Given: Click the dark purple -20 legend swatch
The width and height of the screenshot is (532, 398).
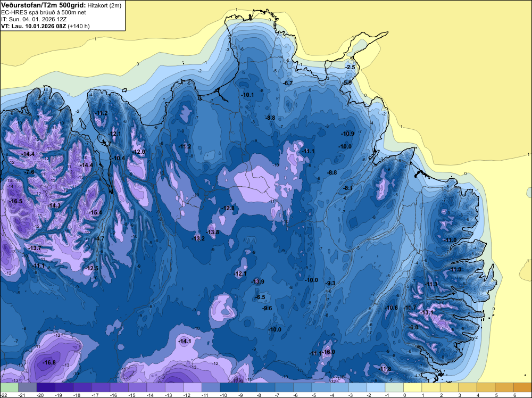Looking at the screenshot, I should click(46, 387).
